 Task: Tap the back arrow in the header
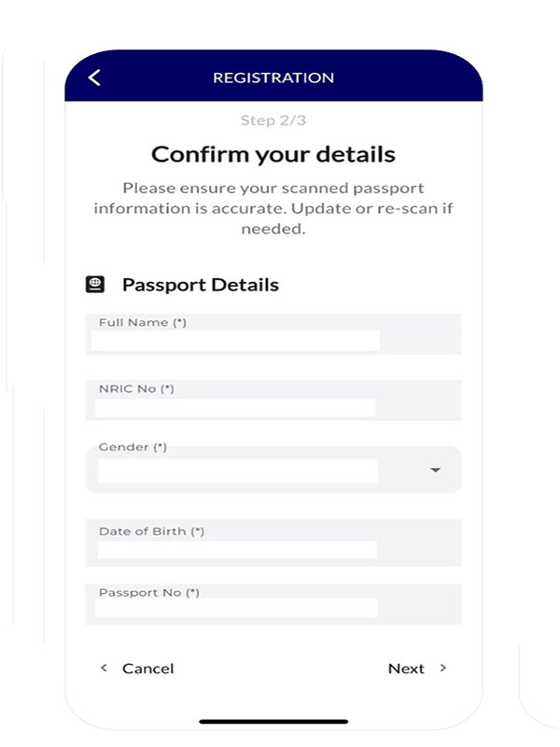93,78
